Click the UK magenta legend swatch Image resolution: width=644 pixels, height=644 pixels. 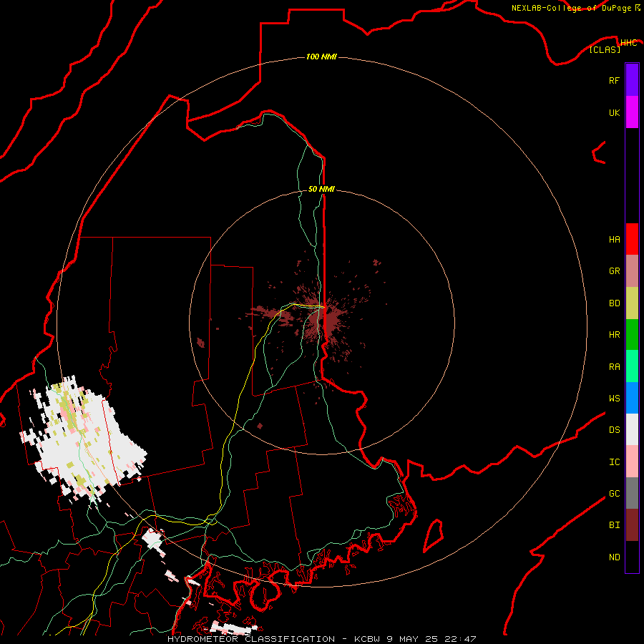pos(632,112)
